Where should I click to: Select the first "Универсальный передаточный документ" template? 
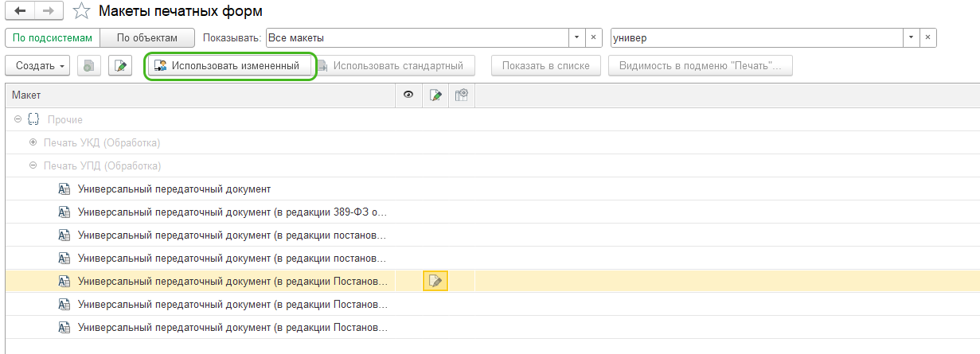[x=174, y=189]
